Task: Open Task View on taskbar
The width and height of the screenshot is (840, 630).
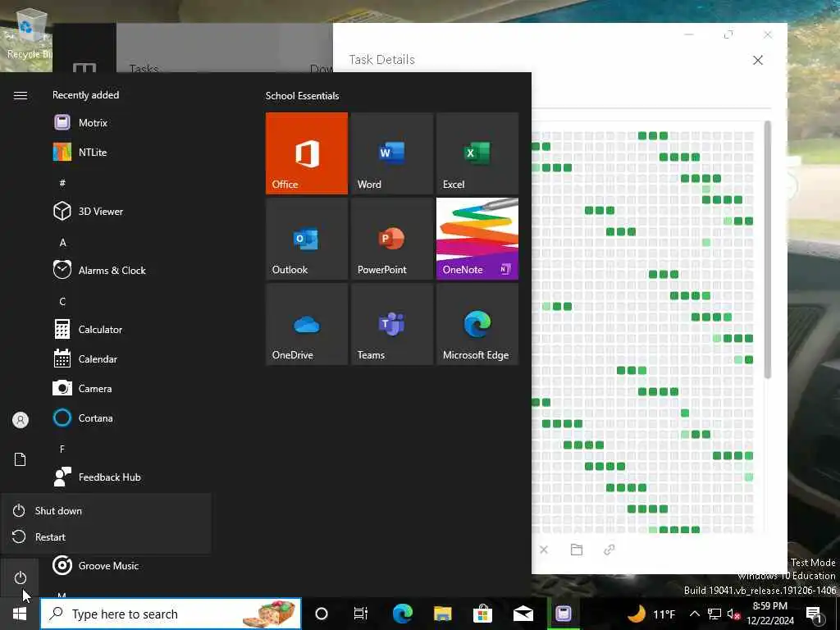Action: [x=361, y=614]
